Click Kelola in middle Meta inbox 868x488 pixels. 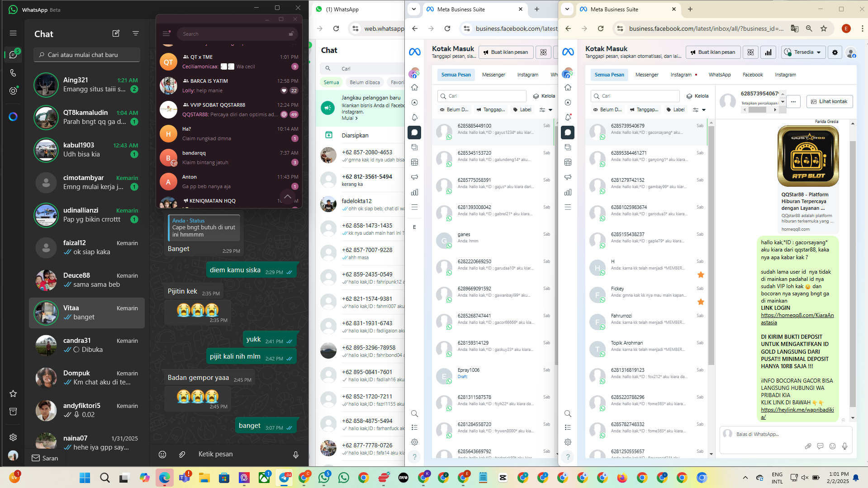pos(544,96)
